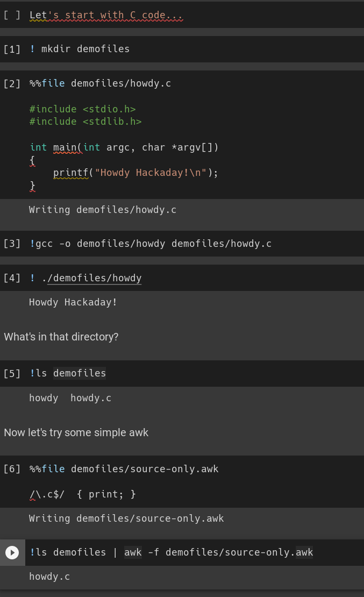
Task: Click execution count [5] beside ls demofiles cell
Action: point(12,373)
